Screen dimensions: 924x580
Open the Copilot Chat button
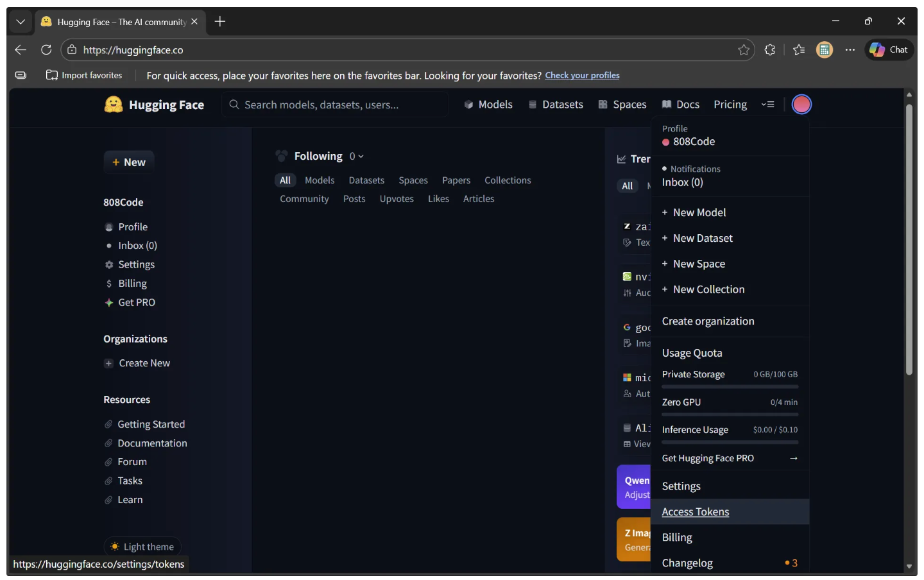tap(889, 49)
